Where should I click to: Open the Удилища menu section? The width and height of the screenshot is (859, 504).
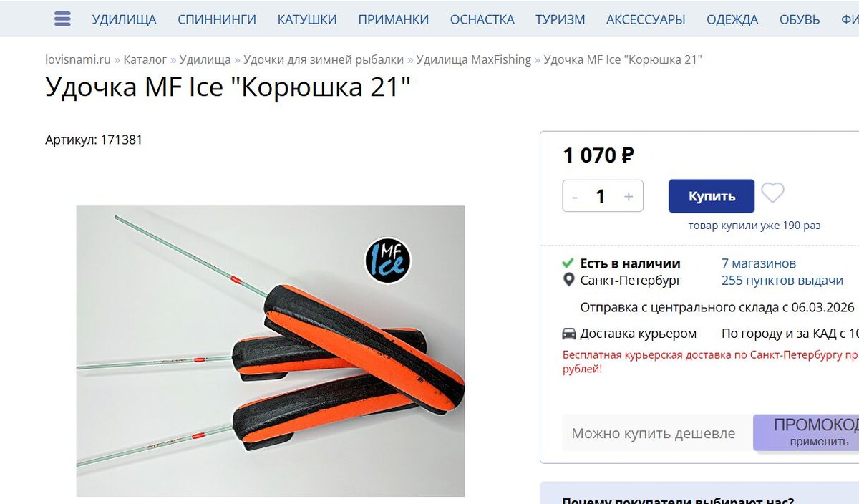coord(124,19)
